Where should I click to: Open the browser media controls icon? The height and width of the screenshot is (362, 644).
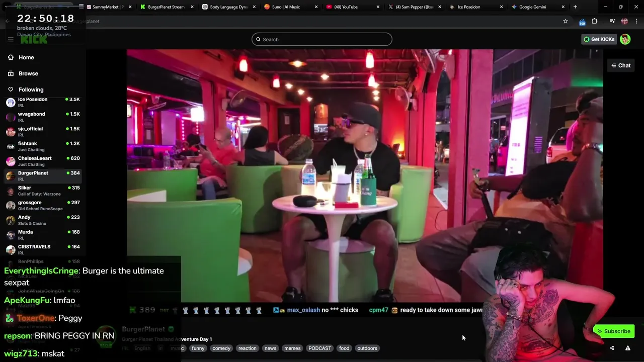point(612,21)
